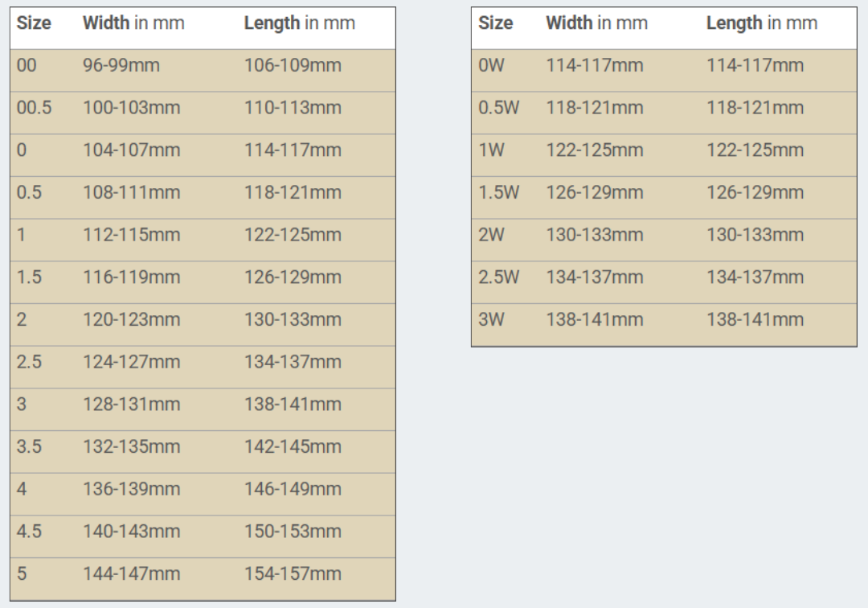Click the Size header in the left table
Image resolution: width=868 pixels, height=608 pixels.
34,23
